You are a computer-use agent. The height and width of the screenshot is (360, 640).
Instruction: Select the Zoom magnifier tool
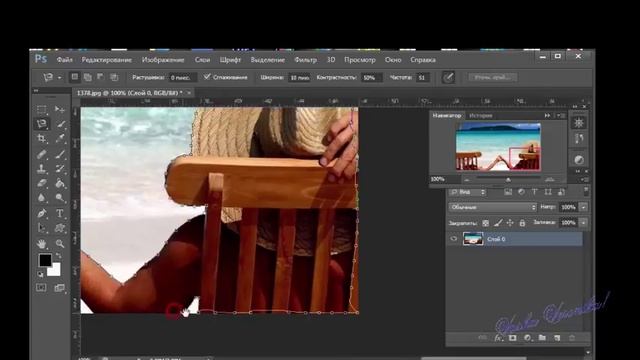(60, 244)
